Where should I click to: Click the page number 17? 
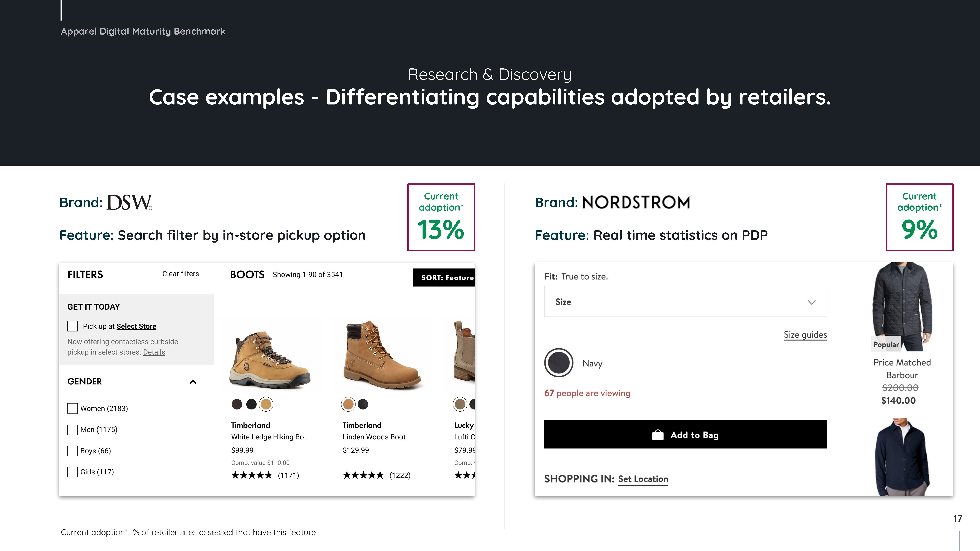(958, 519)
